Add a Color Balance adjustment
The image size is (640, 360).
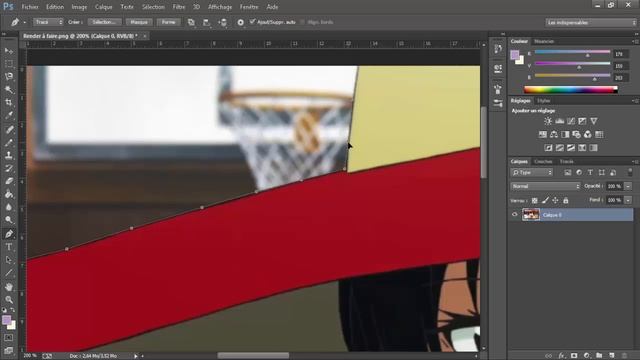[554, 134]
